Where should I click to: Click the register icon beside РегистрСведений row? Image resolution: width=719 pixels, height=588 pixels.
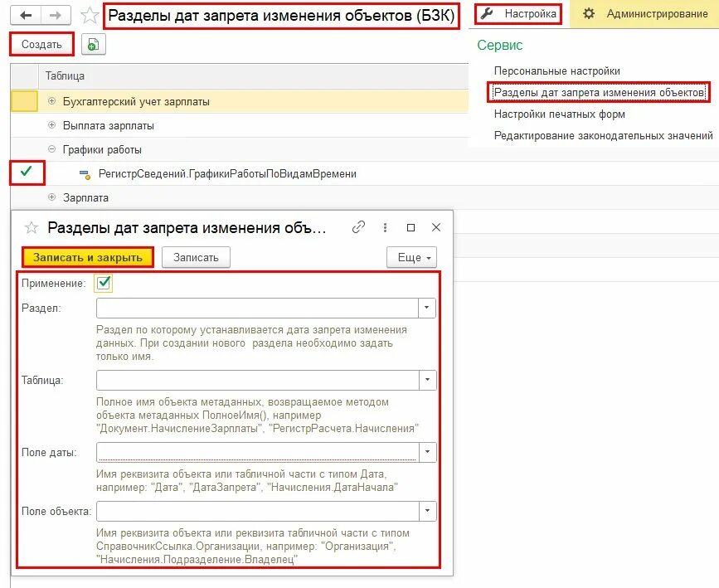coord(85,174)
